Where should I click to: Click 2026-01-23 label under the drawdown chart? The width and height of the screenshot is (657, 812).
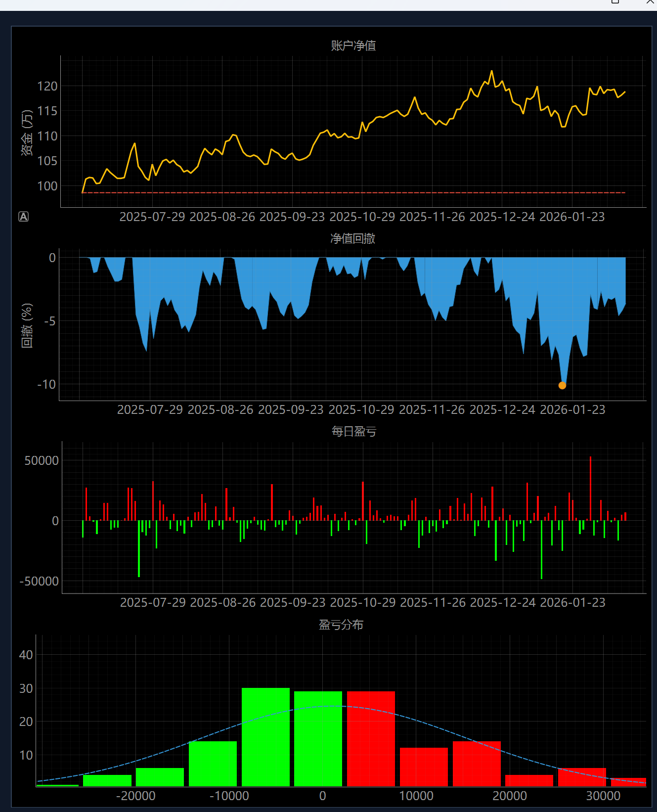pos(572,410)
